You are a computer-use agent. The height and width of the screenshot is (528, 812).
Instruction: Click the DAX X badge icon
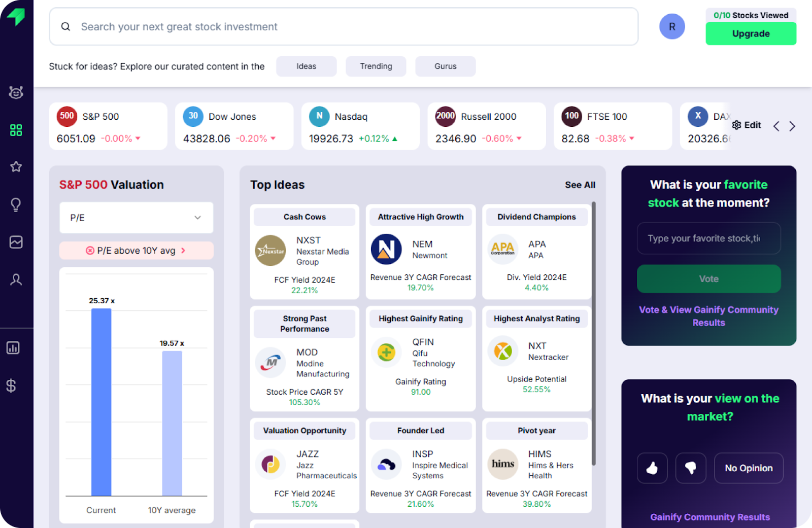click(698, 116)
